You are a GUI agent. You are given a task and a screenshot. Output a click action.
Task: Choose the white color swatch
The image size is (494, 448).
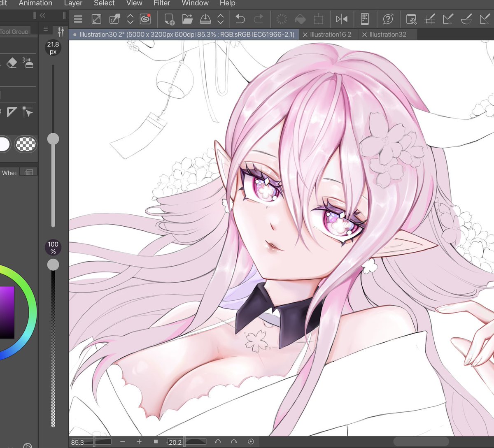(x=4, y=144)
